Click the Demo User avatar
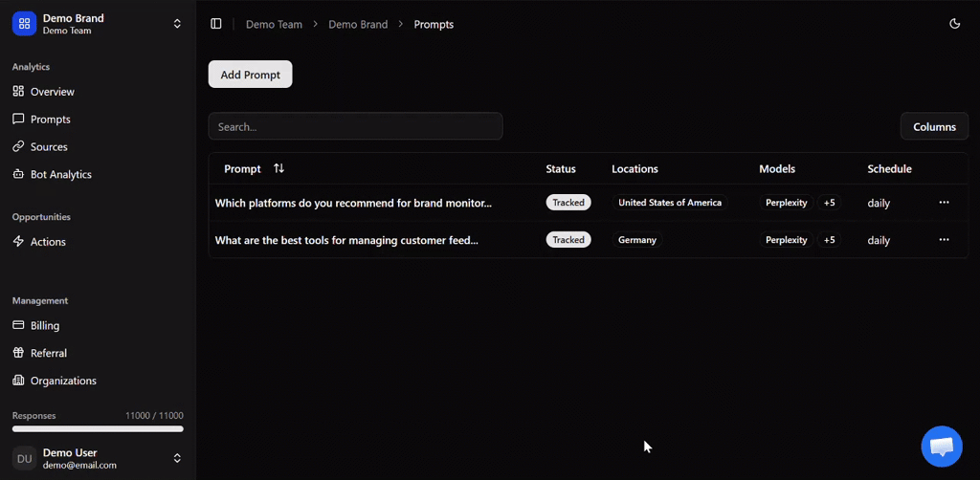The width and height of the screenshot is (980, 480). [24, 458]
